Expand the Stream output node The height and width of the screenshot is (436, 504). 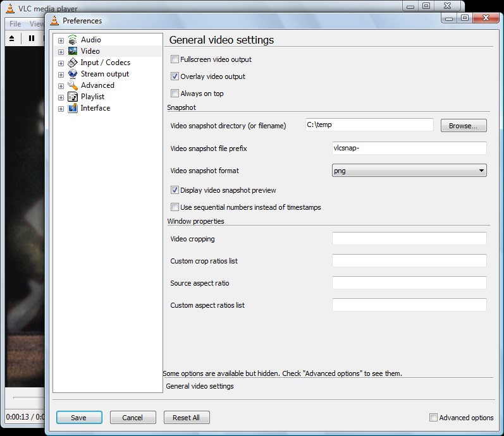tap(61, 75)
